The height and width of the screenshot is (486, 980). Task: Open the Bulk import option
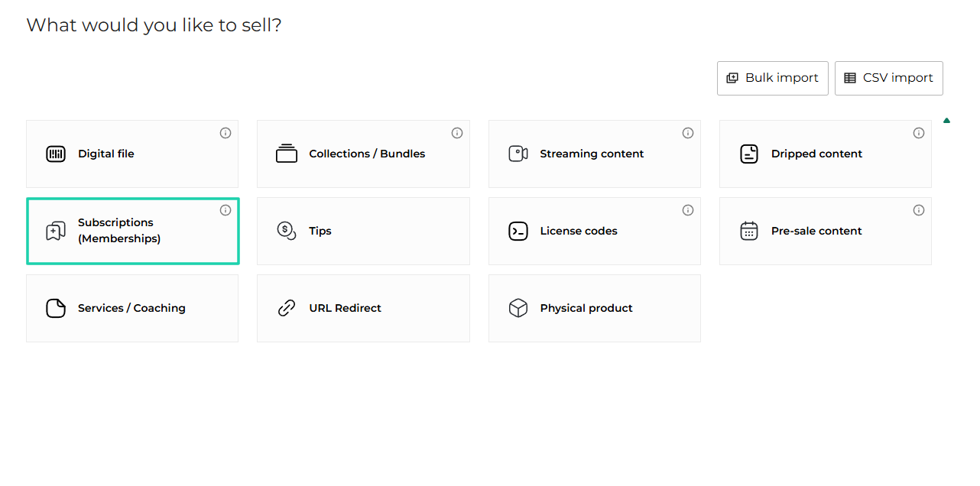click(772, 78)
